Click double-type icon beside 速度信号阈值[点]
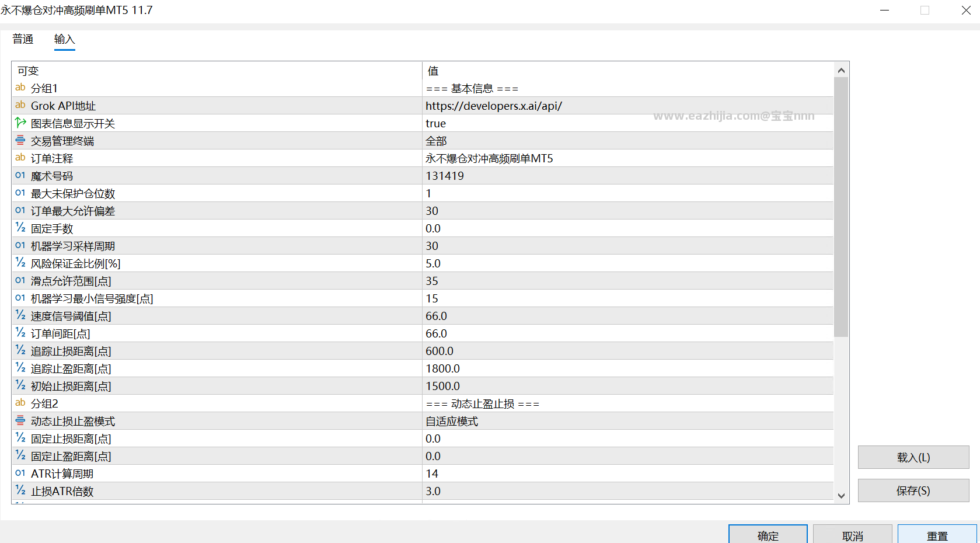Viewport: 980px width, 543px height. click(20, 315)
